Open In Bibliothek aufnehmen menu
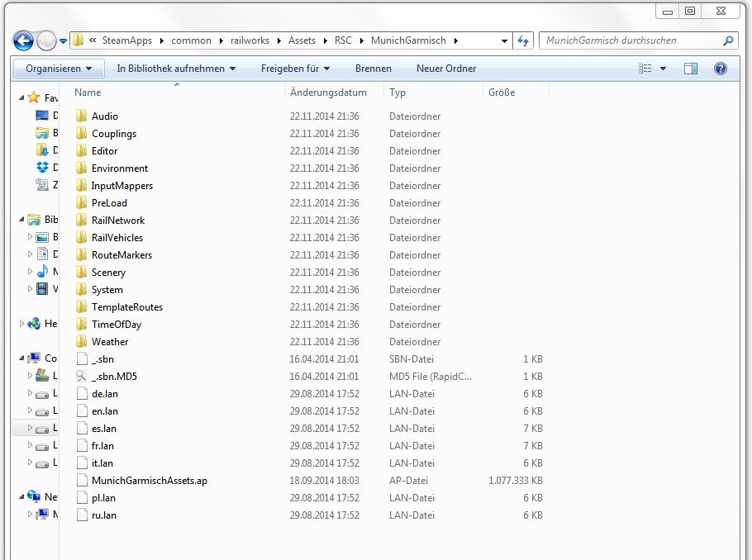 [x=176, y=69]
